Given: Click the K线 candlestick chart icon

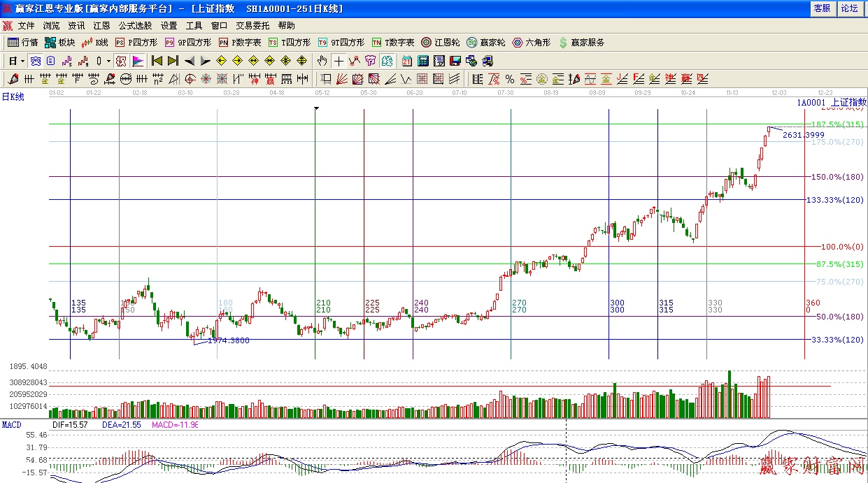Looking at the screenshot, I should [x=94, y=43].
